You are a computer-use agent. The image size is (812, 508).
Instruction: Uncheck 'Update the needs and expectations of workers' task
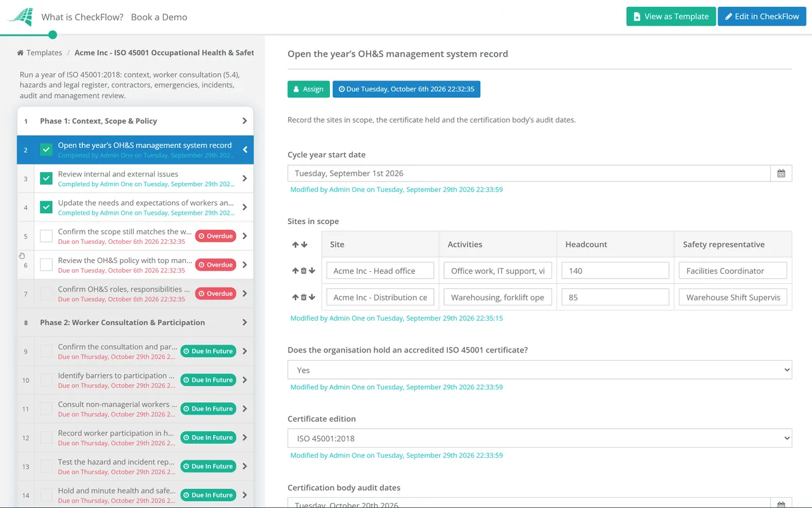coord(46,207)
